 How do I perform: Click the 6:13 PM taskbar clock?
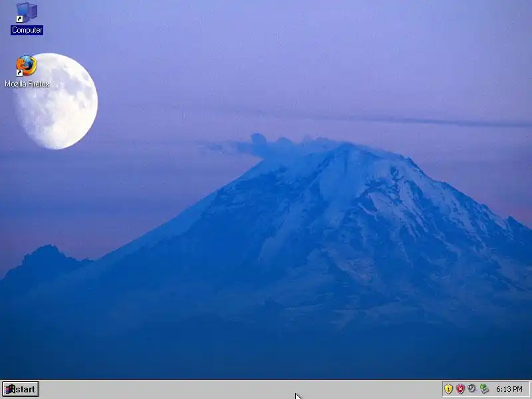click(509, 389)
